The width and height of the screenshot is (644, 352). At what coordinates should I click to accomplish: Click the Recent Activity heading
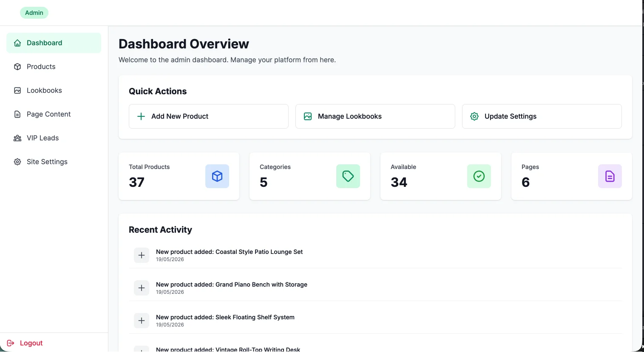(x=160, y=230)
